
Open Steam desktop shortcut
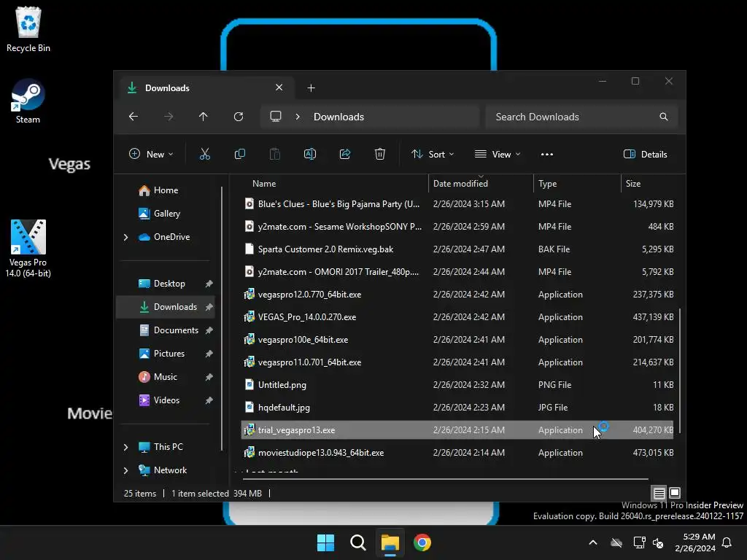[x=28, y=101]
